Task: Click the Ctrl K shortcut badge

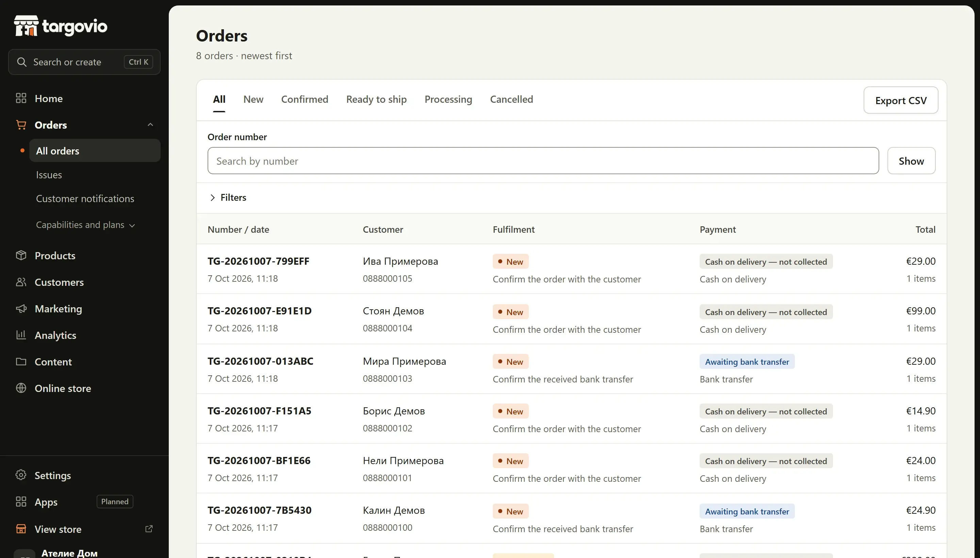Action: click(x=138, y=62)
